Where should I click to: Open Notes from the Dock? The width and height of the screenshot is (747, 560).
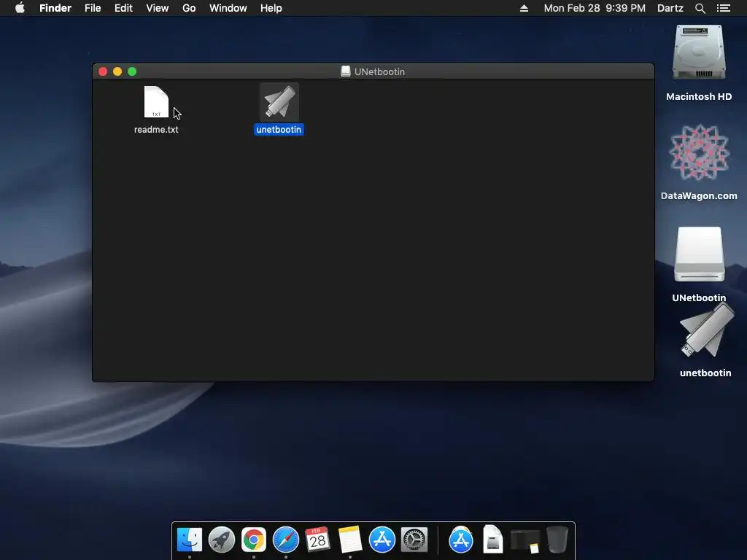(x=350, y=540)
